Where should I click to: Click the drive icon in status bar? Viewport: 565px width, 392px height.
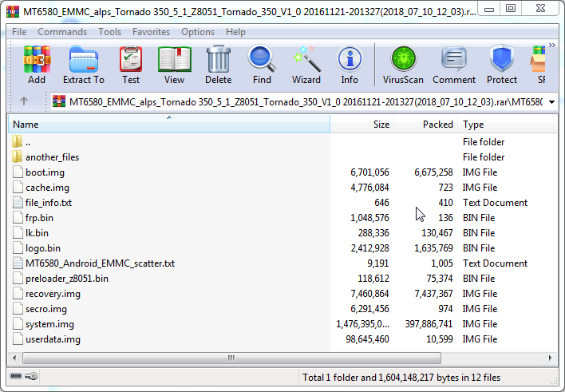point(16,376)
